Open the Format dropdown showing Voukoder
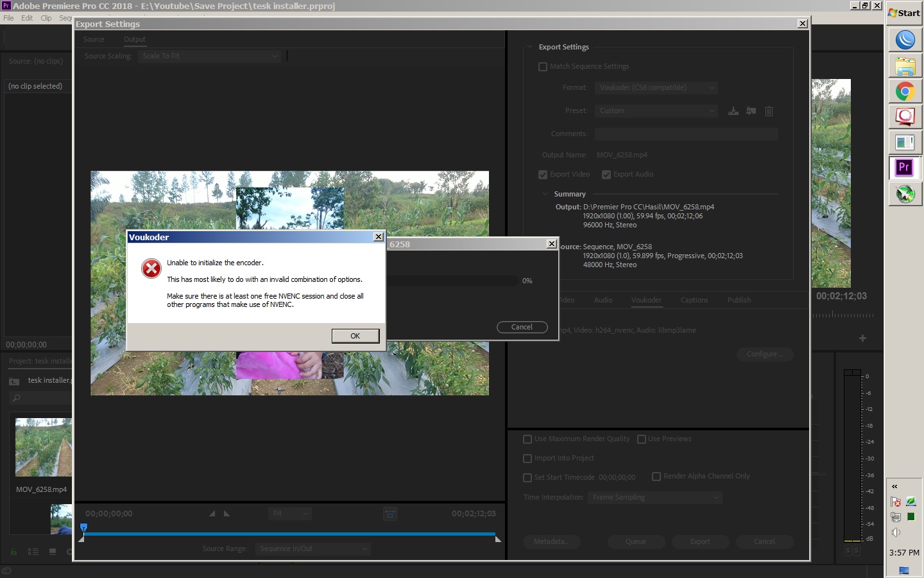 pos(655,87)
